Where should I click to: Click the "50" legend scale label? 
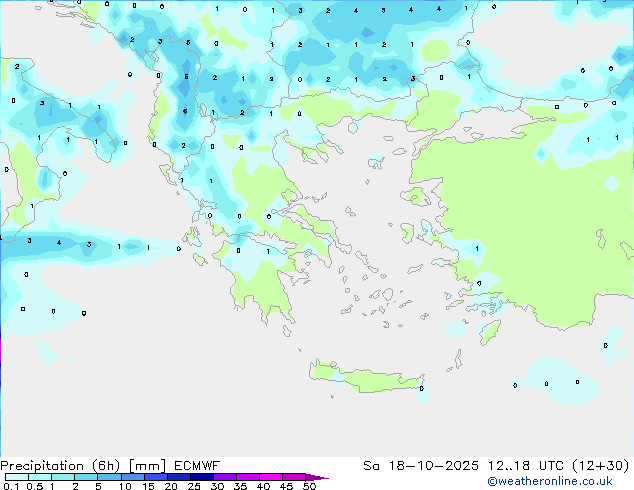coord(309,486)
